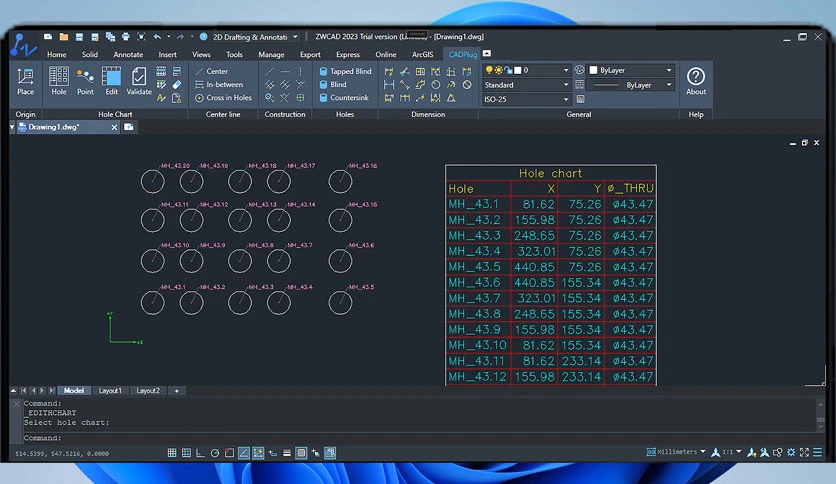Open the Standard text style dropdown
Image resolution: width=836 pixels, height=484 pixels.
pos(526,85)
